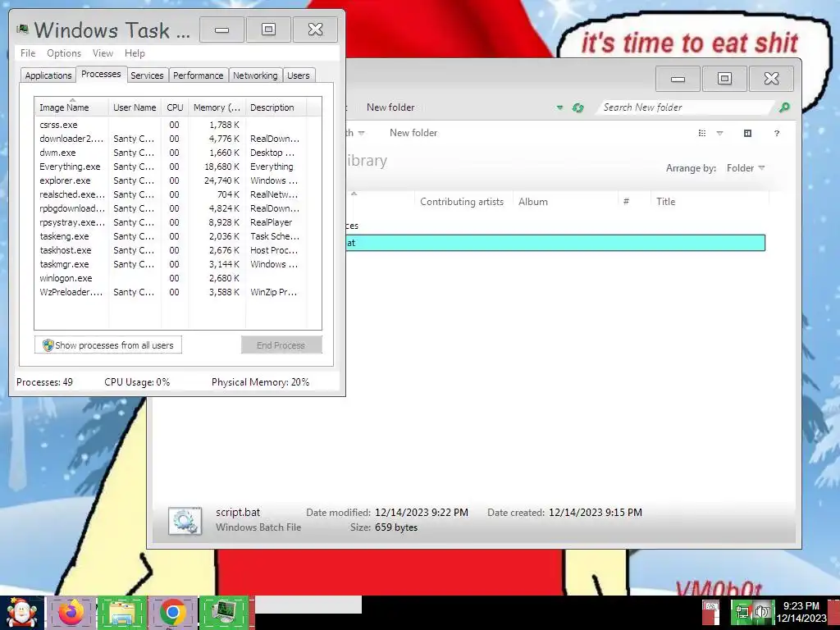Select the explorer.exe process
Image resolution: width=840 pixels, height=630 pixels.
pyautogui.click(x=171, y=180)
